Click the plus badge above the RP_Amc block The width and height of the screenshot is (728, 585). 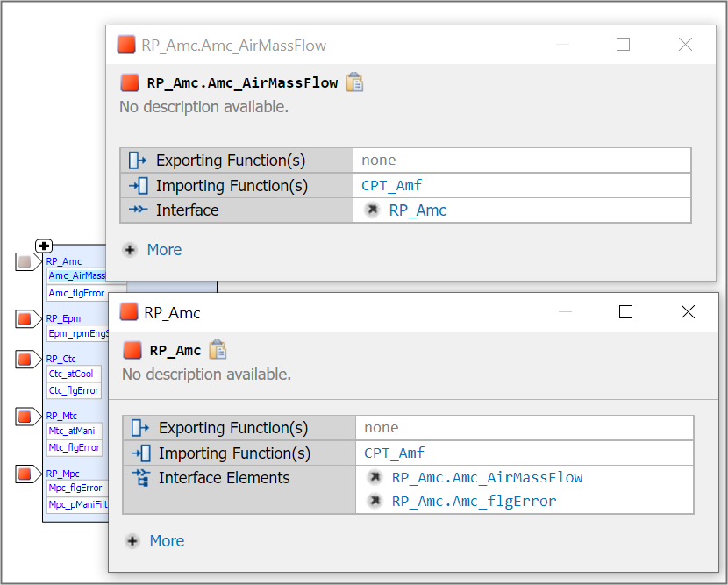(44, 246)
